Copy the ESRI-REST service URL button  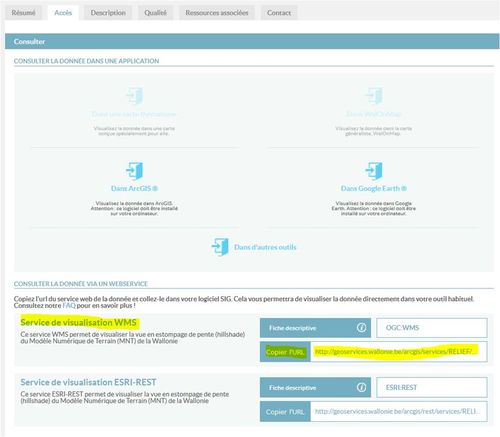(285, 412)
